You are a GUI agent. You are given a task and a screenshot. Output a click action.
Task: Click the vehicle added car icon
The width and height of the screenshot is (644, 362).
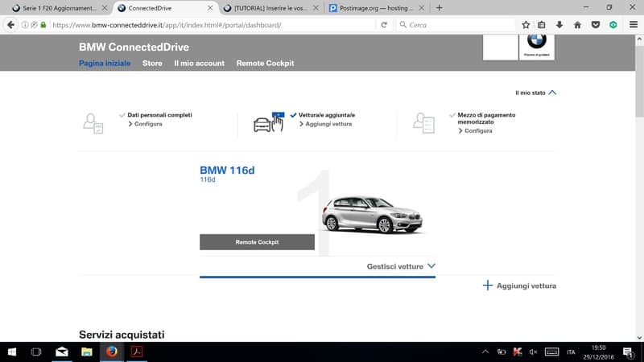click(269, 122)
